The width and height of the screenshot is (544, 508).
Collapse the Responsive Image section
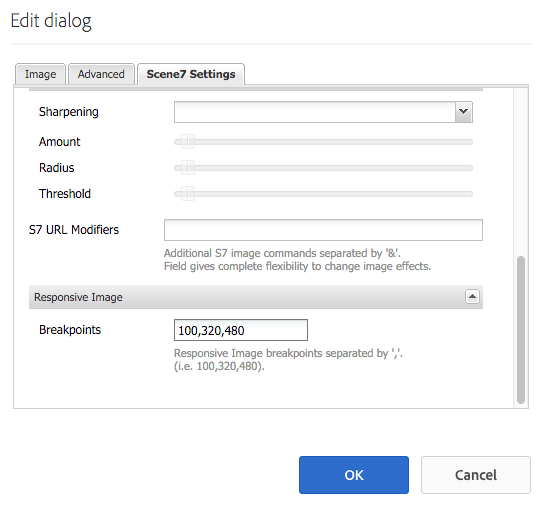point(472,297)
